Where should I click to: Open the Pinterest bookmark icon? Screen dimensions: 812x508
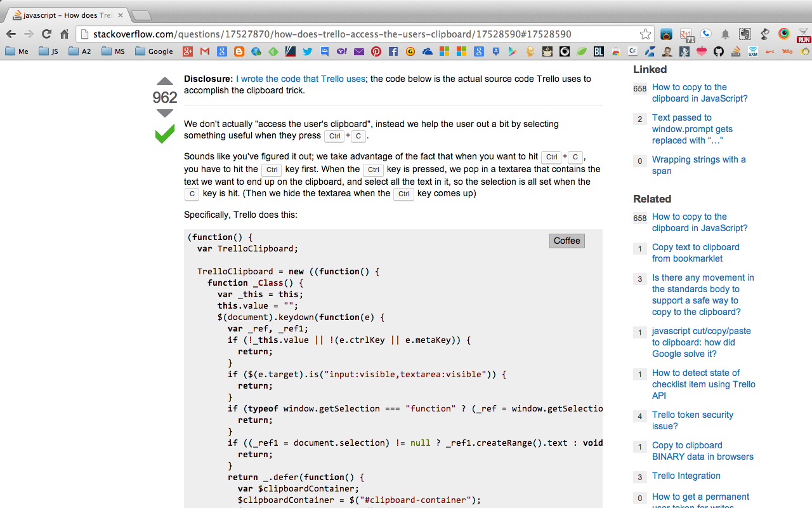376,51
